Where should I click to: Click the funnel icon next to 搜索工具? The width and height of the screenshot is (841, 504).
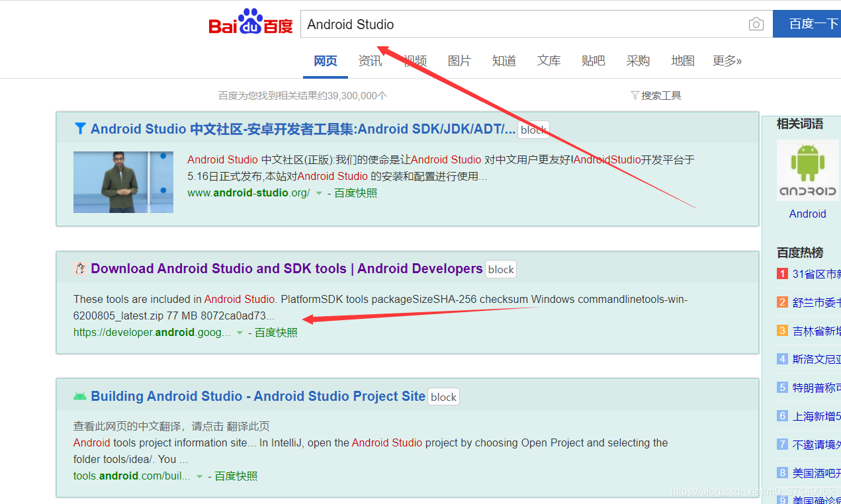coord(635,95)
